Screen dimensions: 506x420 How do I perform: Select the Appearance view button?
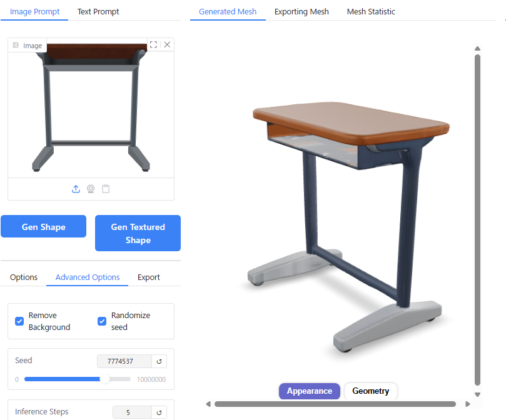point(310,391)
